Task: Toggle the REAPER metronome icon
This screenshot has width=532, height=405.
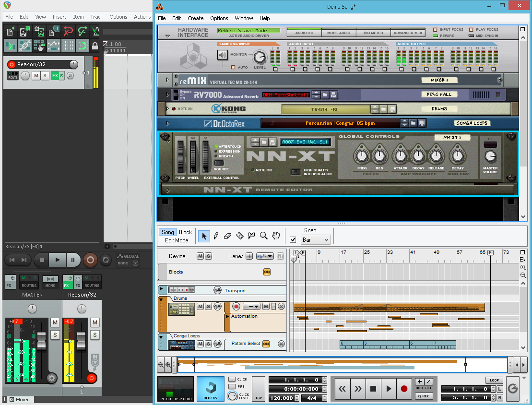Action: click(96, 32)
